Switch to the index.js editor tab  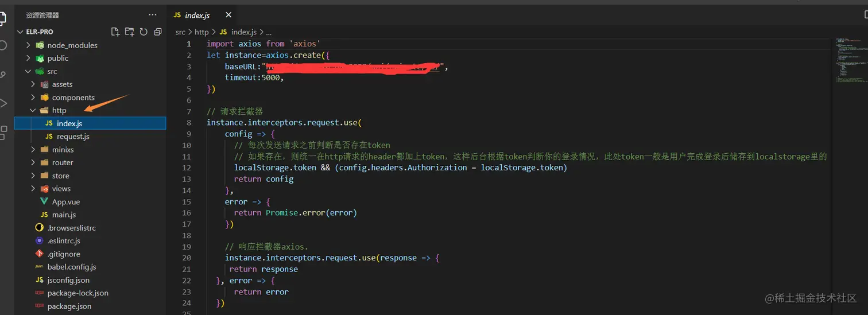(201, 15)
